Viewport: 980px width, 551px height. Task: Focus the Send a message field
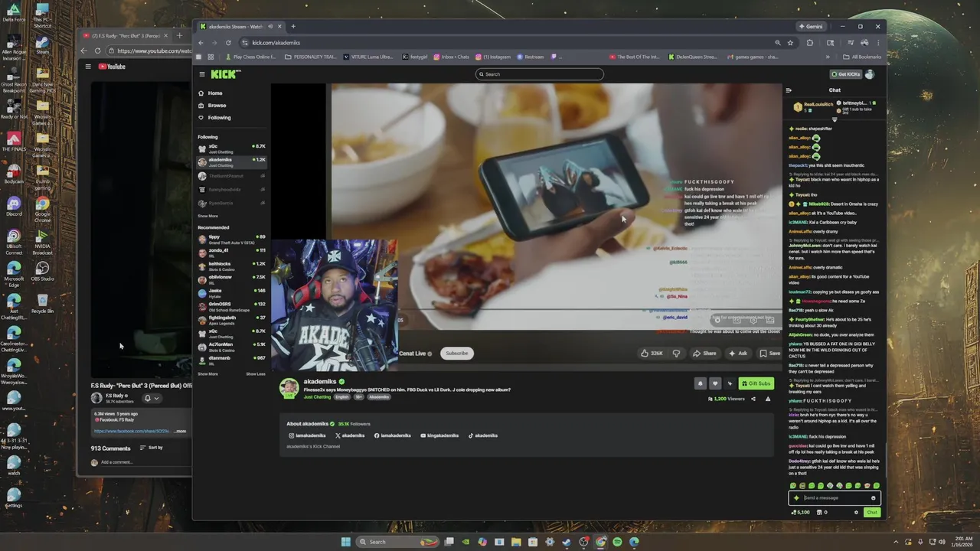pos(833,497)
